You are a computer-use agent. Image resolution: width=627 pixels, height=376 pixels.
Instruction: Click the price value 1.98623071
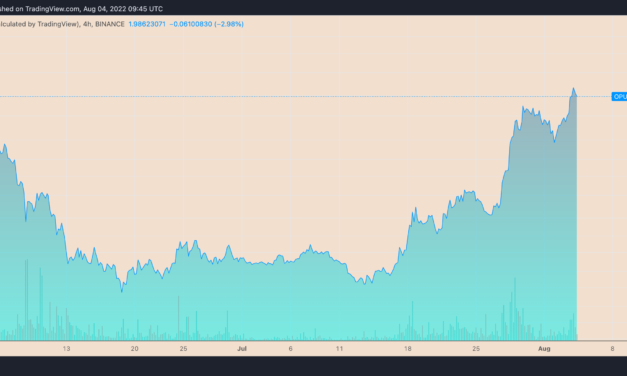147,24
